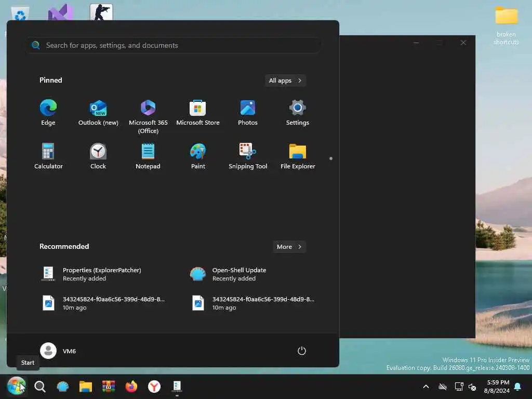
Task: Launch Snipping Tool
Action: (248, 156)
